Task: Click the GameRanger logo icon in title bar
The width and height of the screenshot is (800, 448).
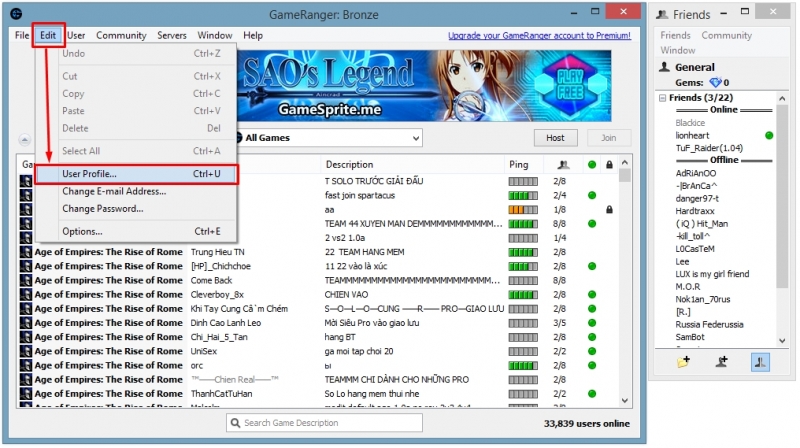Action: pos(16,14)
